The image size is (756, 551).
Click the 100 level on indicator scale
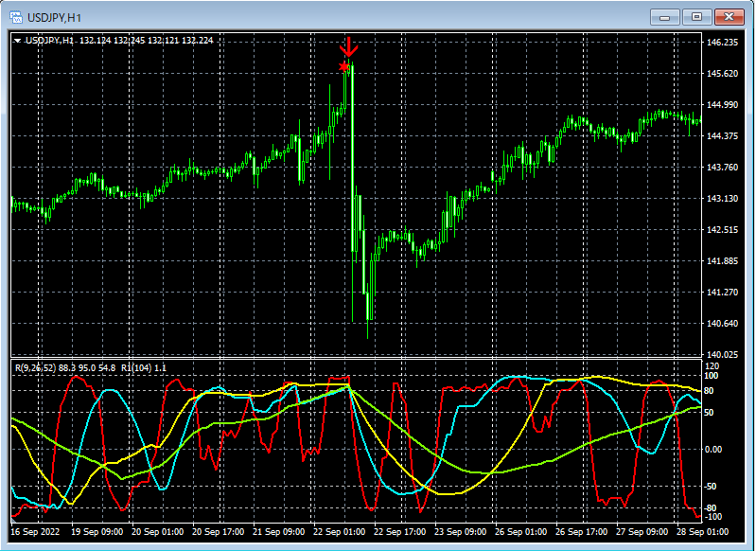pyautogui.click(x=712, y=376)
